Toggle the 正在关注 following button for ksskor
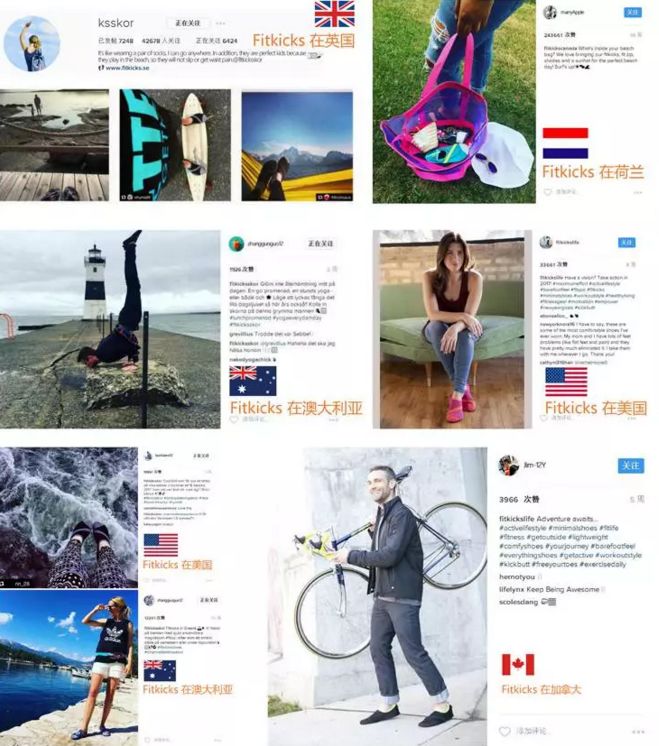The width and height of the screenshot is (659, 746). pyautogui.click(x=187, y=23)
